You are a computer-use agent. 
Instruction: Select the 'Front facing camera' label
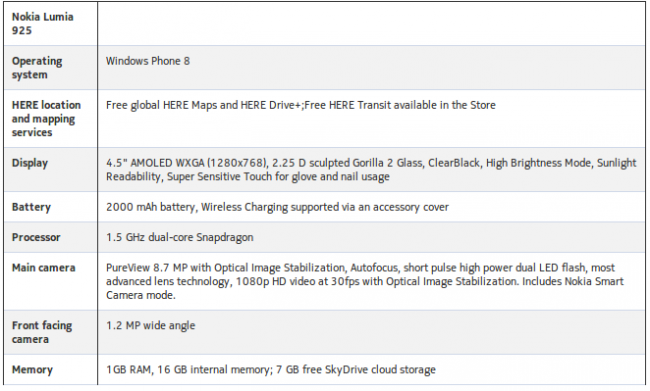(x=42, y=332)
